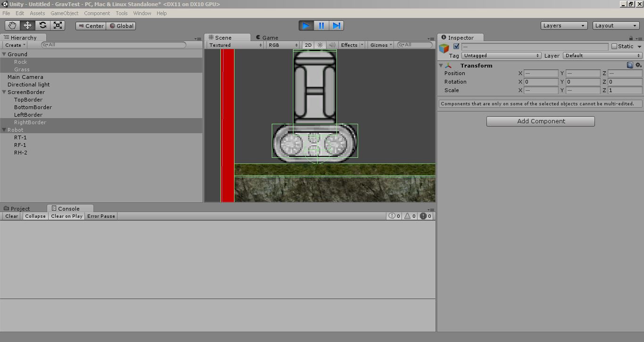Open the GameObject menu
The height and width of the screenshot is (342, 644).
[64, 13]
